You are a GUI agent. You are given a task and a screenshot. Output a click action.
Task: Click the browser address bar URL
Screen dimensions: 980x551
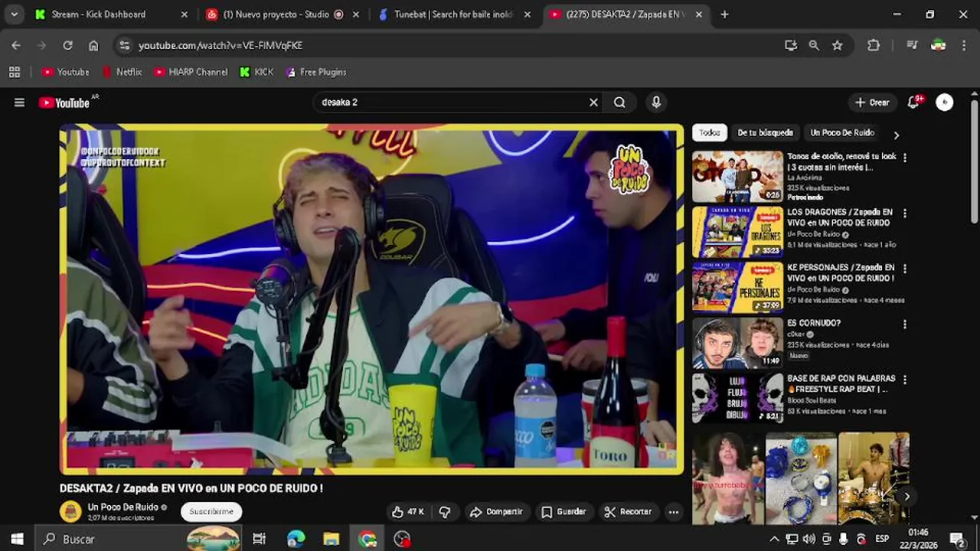point(220,46)
